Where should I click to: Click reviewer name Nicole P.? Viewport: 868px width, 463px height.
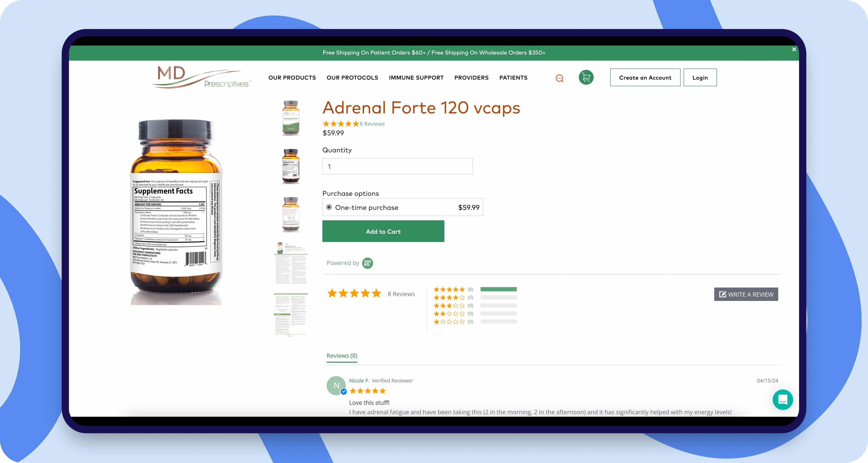click(359, 380)
